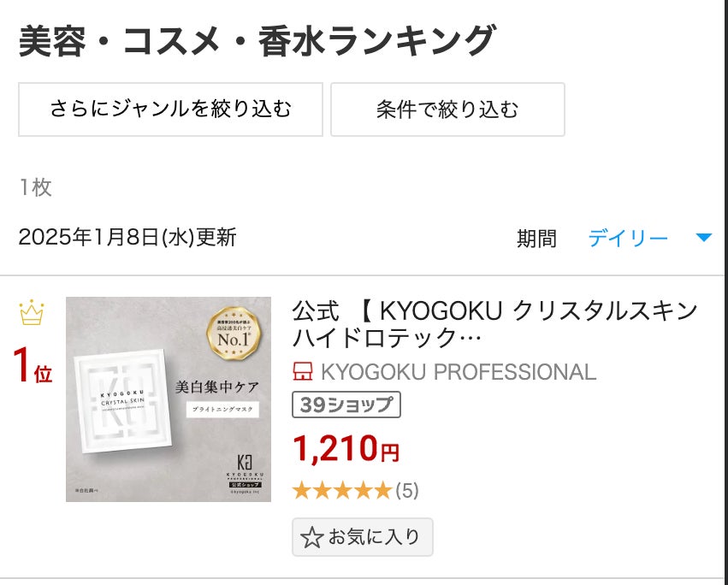Open さらにジャンルを絞り込む genre filter
The height and width of the screenshot is (585, 728).
click(170, 109)
